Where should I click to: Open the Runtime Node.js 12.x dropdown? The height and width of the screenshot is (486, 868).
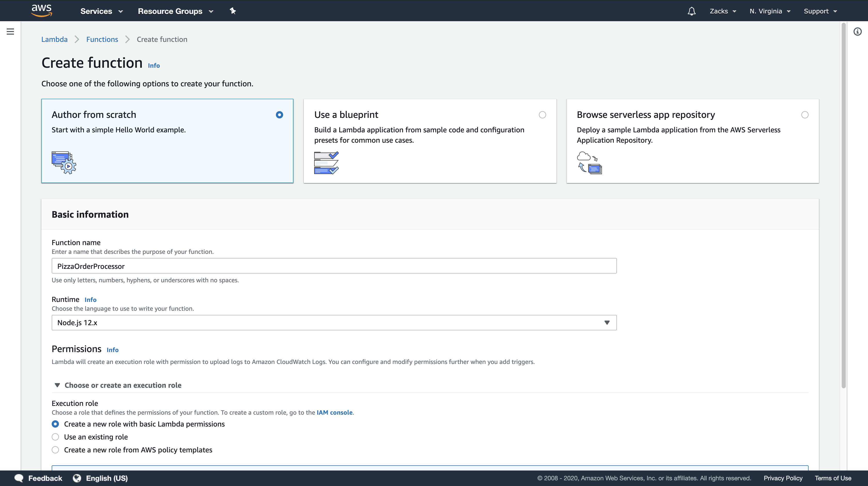(x=334, y=322)
